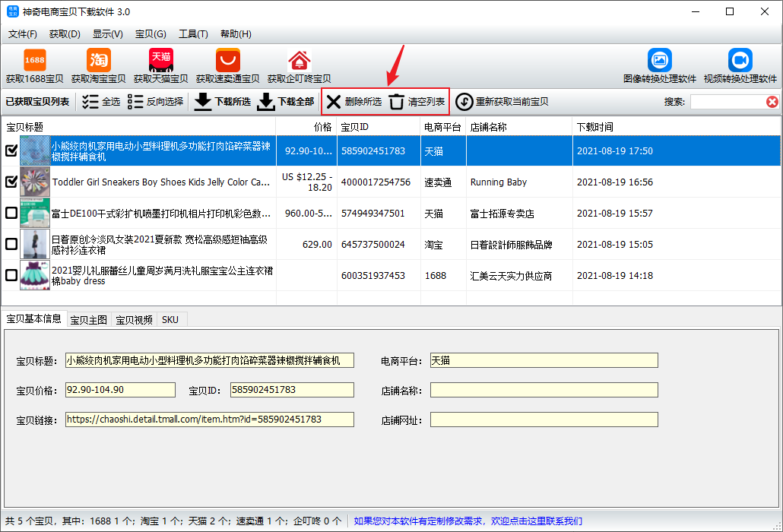Switch to the 宝贝主图 tab
This screenshot has width=783, height=532.
[x=88, y=320]
